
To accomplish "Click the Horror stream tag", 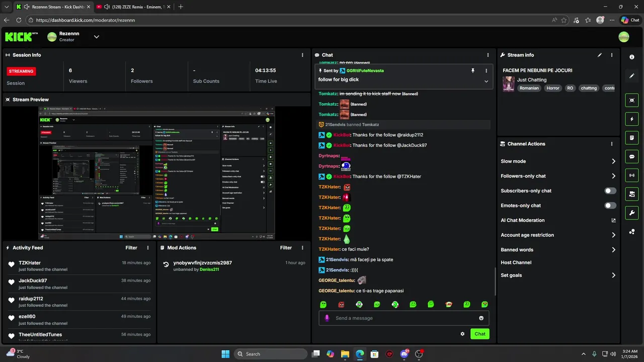I will [553, 88].
